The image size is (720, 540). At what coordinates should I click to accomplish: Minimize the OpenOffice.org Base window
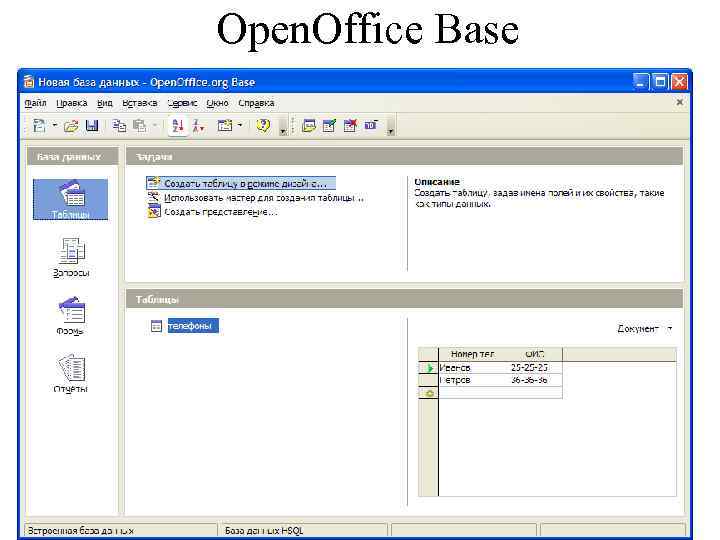640,82
